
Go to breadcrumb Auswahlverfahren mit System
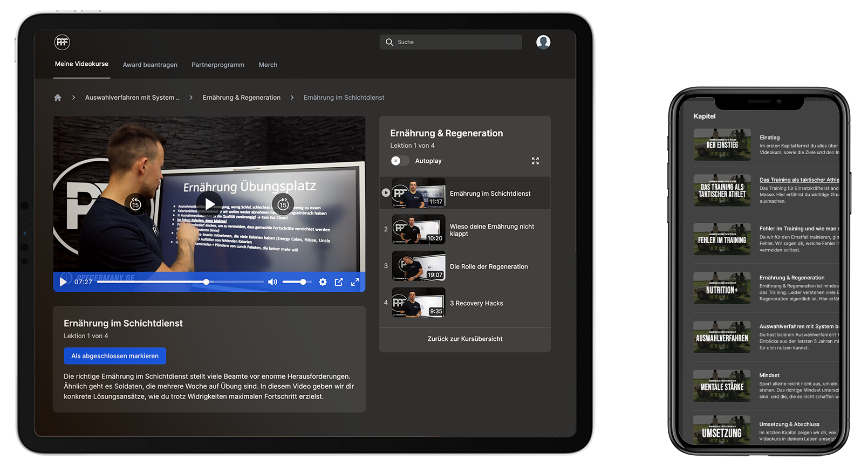pos(132,98)
